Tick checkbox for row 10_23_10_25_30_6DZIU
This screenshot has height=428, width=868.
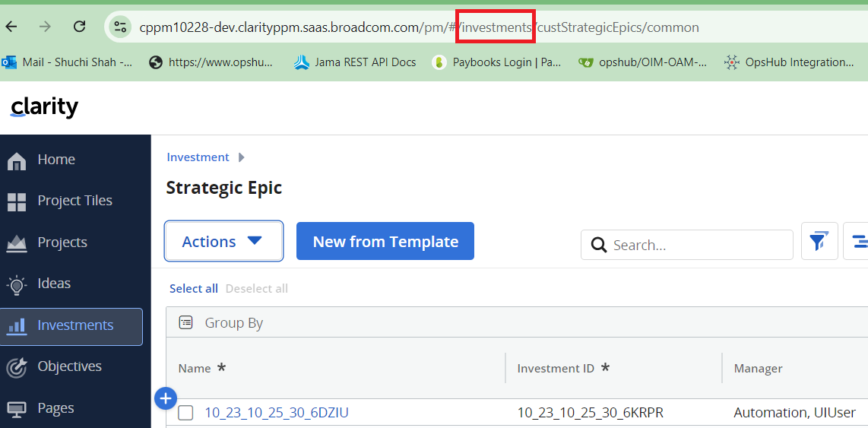(x=186, y=413)
